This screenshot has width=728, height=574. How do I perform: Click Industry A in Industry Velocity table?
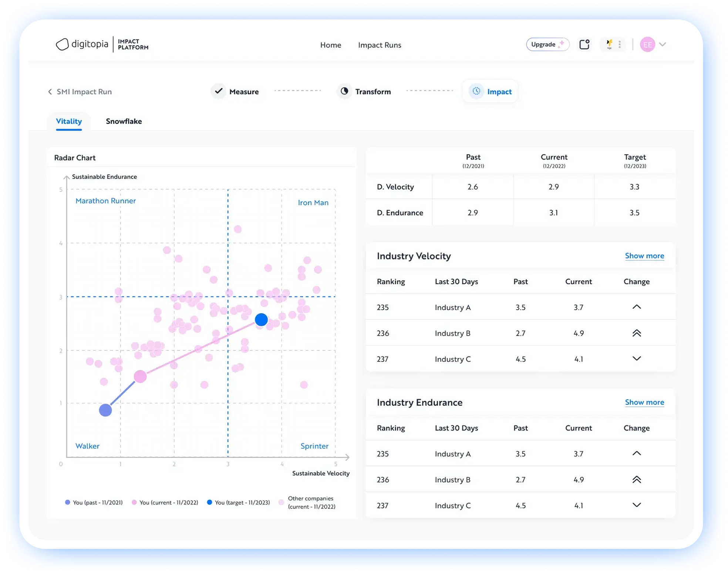tap(453, 307)
